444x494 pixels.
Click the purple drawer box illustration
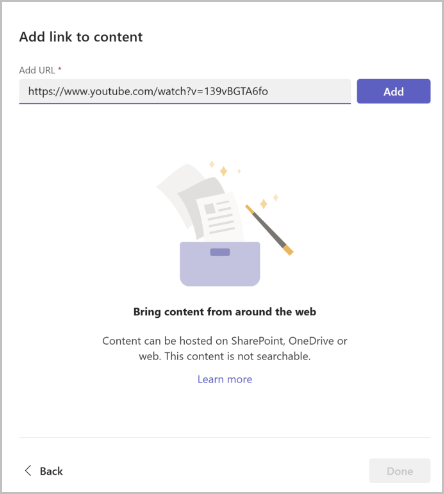220,264
